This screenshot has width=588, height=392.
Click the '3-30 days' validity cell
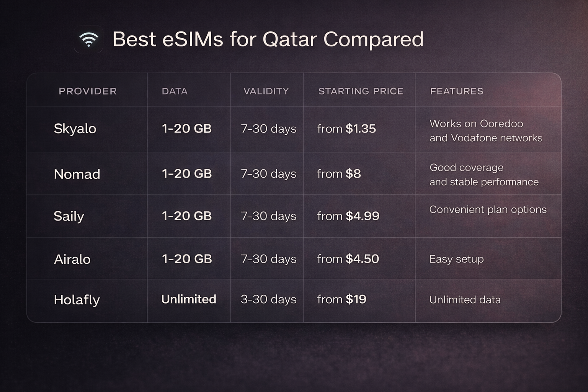(x=268, y=299)
